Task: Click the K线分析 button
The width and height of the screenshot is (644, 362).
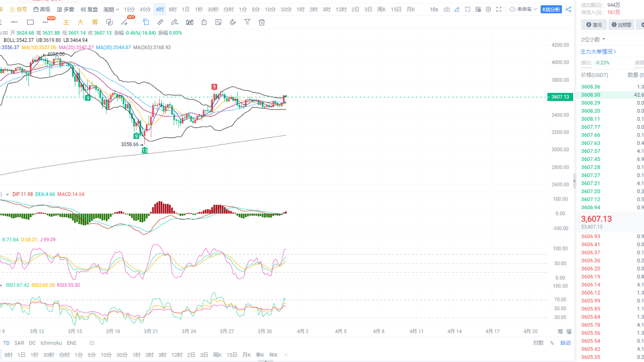Action: 551,9
